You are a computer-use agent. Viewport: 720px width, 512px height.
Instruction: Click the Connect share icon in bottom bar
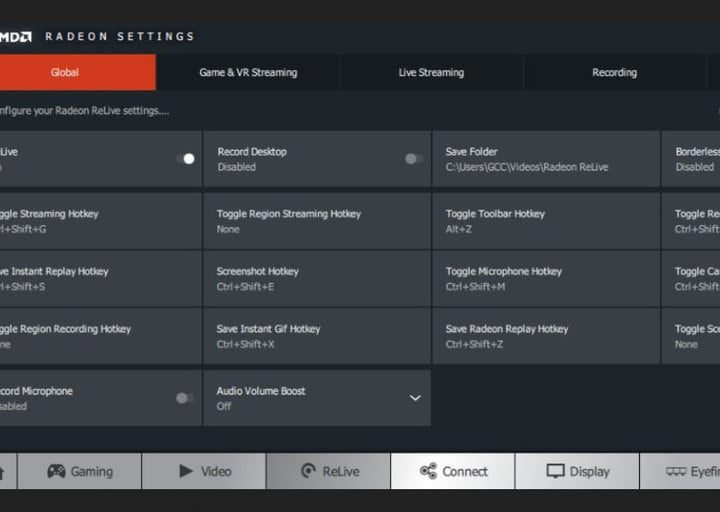pyautogui.click(x=428, y=471)
